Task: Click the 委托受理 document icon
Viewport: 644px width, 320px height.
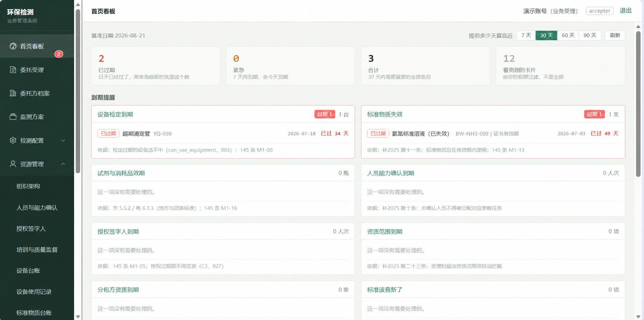Action: tap(13, 70)
